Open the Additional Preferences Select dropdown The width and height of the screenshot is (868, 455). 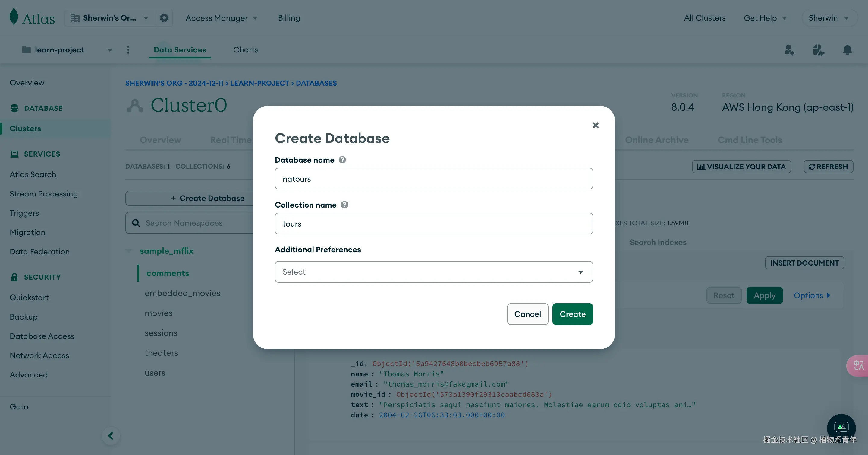(434, 272)
